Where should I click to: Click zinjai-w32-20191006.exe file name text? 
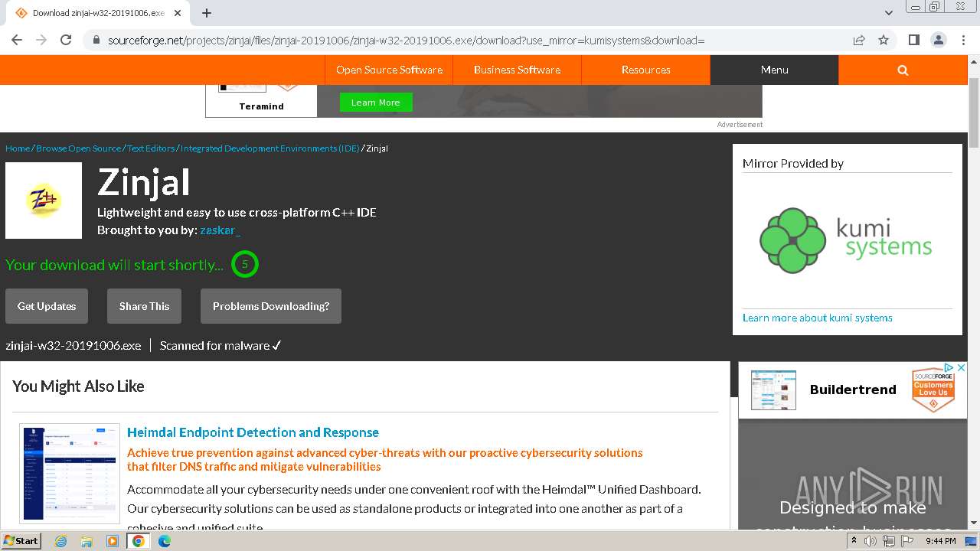point(73,346)
